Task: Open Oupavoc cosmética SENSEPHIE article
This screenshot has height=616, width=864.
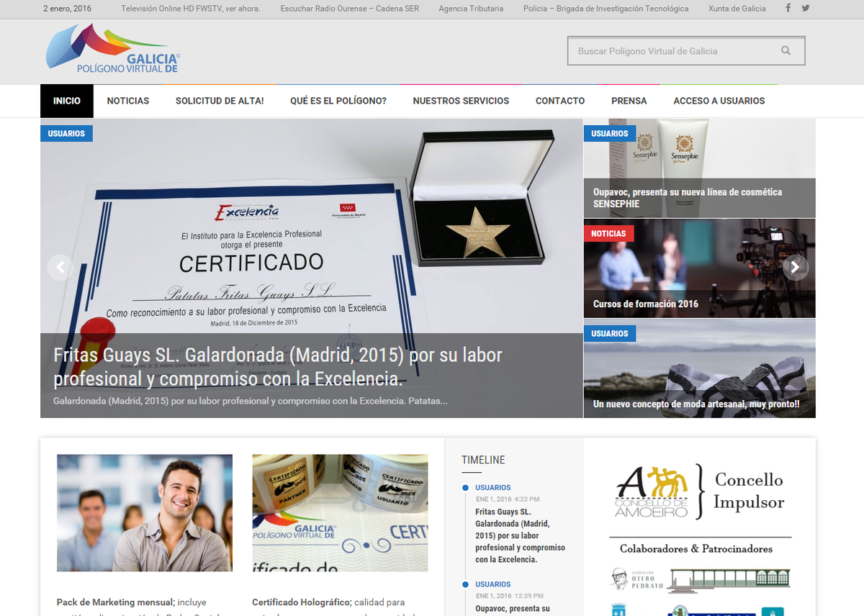Action: click(x=688, y=198)
